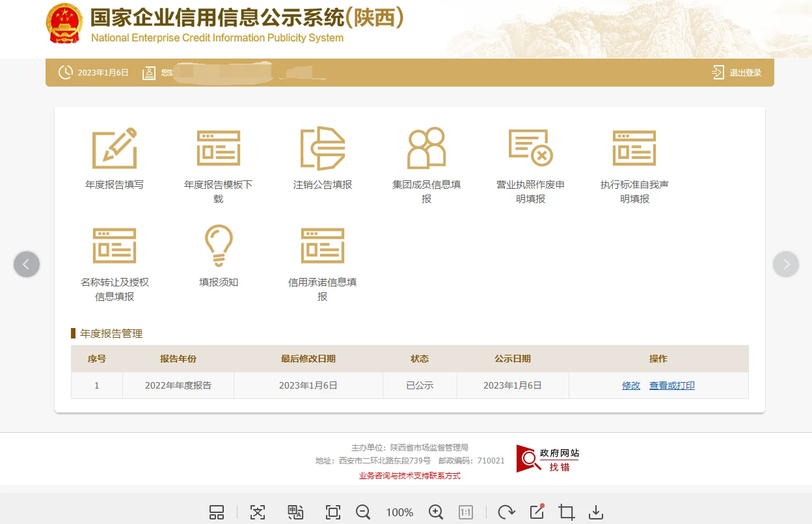Open 年度报告填写 annual report form
This screenshot has width=812, height=524.
(x=115, y=148)
